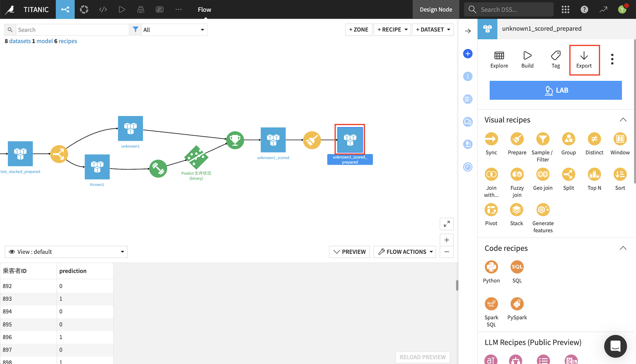Image resolution: width=636 pixels, height=364 pixels.
Task: Collapse right panel with arrow
Action: click(x=468, y=31)
